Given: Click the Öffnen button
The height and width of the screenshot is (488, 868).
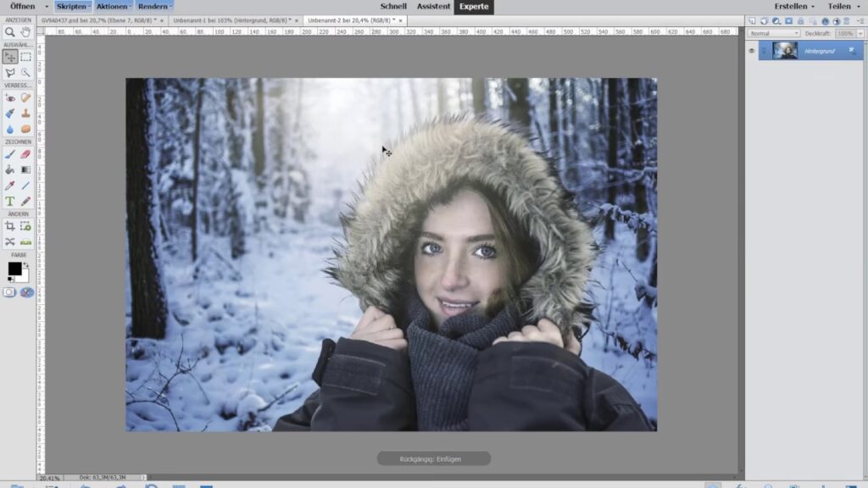Looking at the screenshot, I should click(x=23, y=6).
